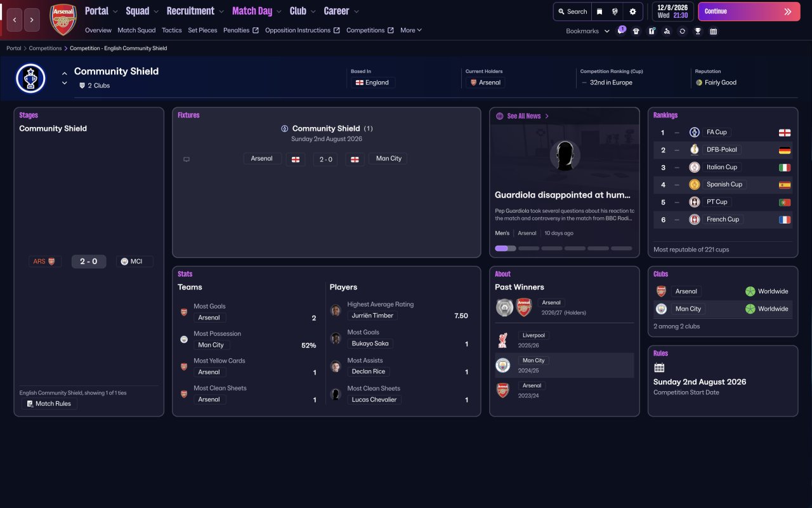The image size is (812, 508).
Task: Click the Liverpool crest in Past Winners
Action: pos(503,340)
